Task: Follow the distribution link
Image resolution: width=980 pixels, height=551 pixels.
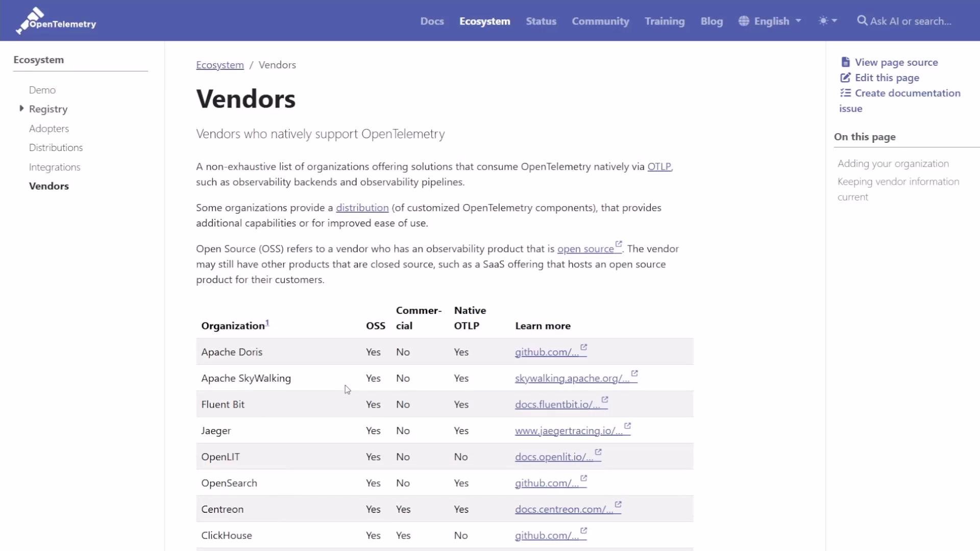Action: (x=362, y=208)
